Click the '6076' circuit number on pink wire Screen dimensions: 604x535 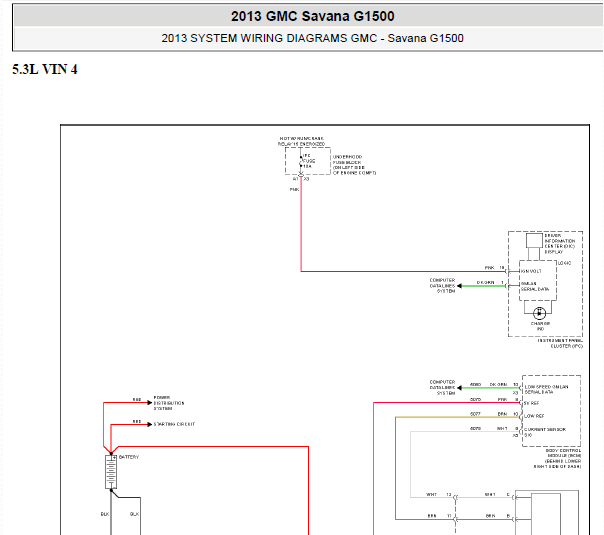(x=475, y=399)
